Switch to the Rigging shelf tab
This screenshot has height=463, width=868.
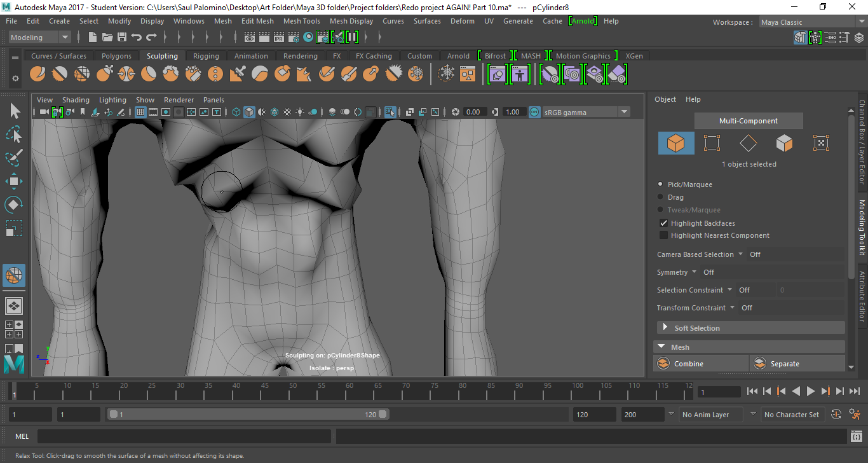coord(206,56)
